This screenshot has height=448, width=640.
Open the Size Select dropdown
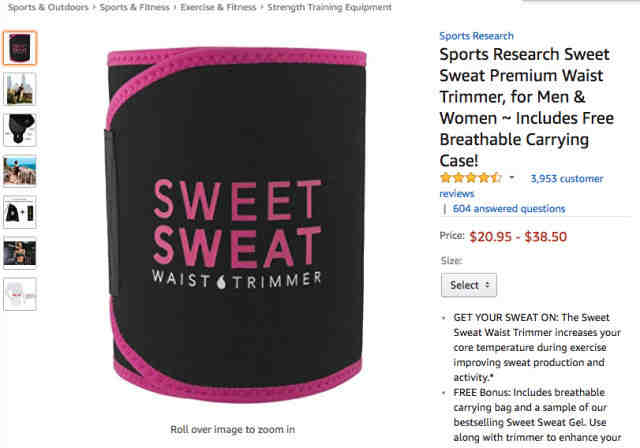469,285
